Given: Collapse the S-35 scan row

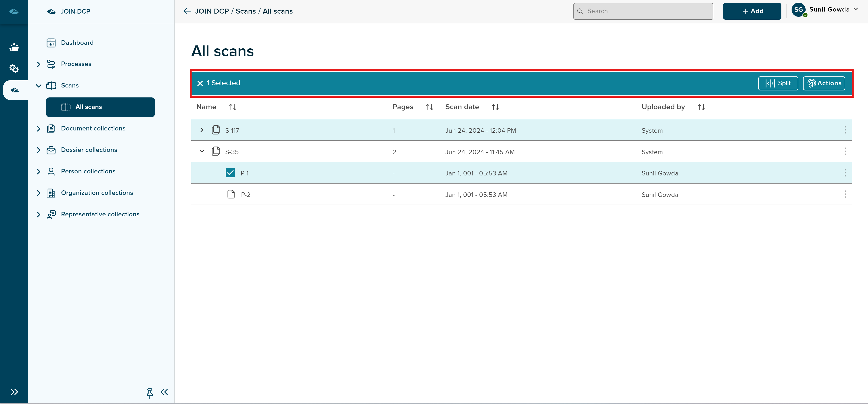Looking at the screenshot, I should click(202, 151).
